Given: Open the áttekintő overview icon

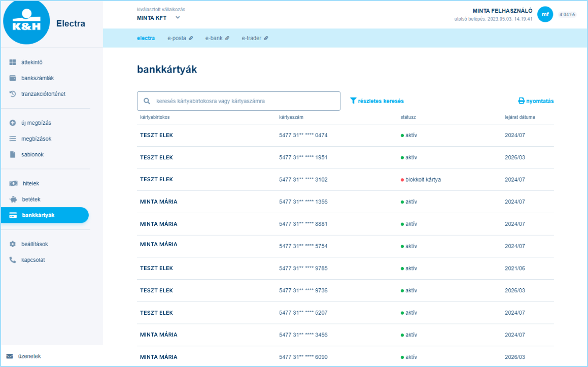Looking at the screenshot, I should tap(12, 62).
